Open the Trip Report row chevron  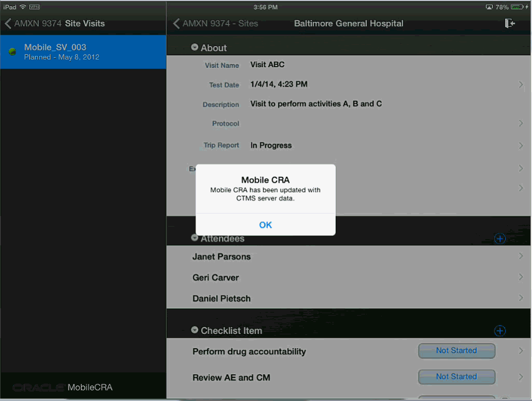[521, 146]
